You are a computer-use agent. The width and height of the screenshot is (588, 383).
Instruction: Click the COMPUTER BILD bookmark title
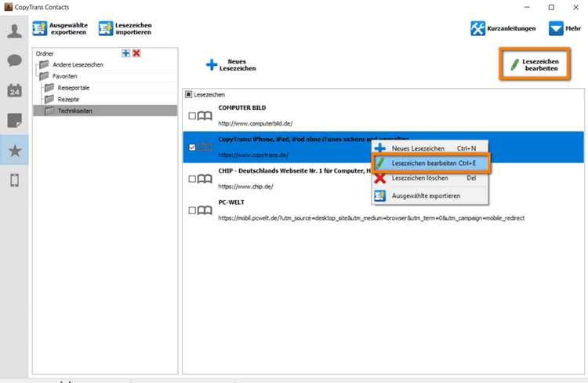click(242, 108)
